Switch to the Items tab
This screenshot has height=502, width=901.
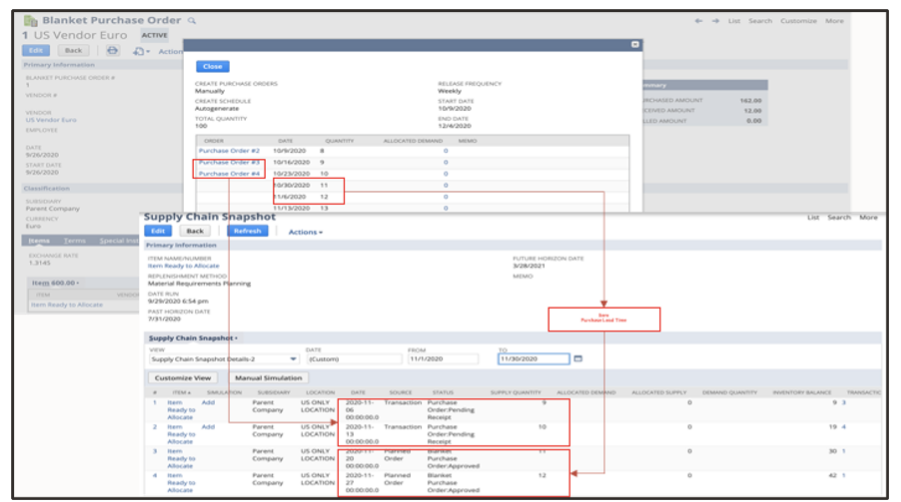pos(39,241)
